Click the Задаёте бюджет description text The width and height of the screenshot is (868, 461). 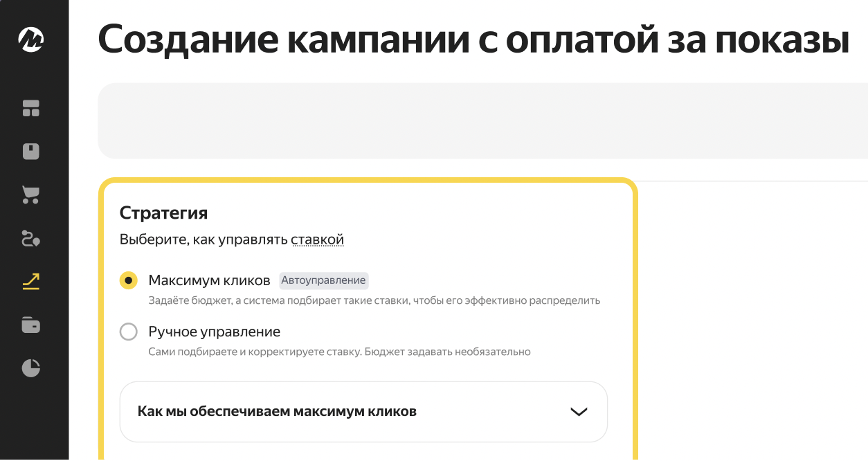(374, 301)
